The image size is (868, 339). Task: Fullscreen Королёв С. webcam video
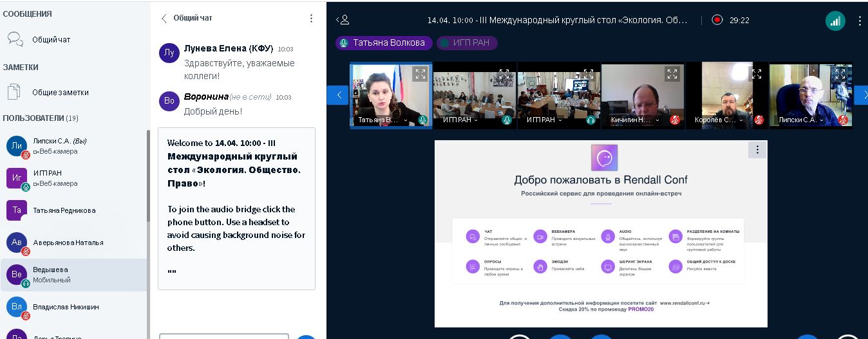coord(756,74)
